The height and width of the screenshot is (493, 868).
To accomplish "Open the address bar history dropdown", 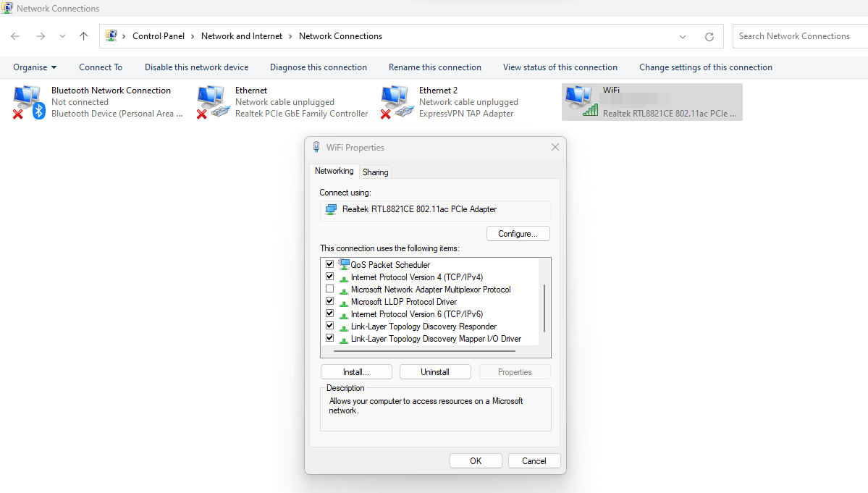I will (681, 35).
